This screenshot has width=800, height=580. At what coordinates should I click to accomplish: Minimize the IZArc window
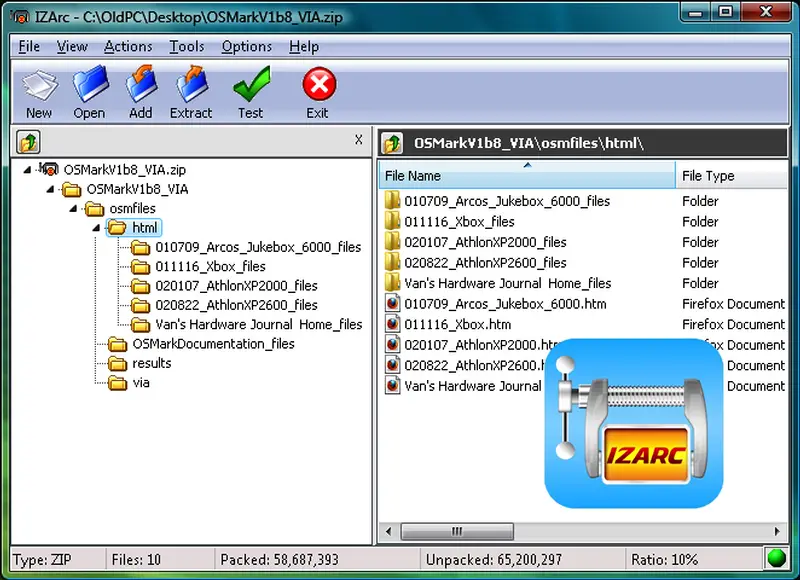coord(696,12)
